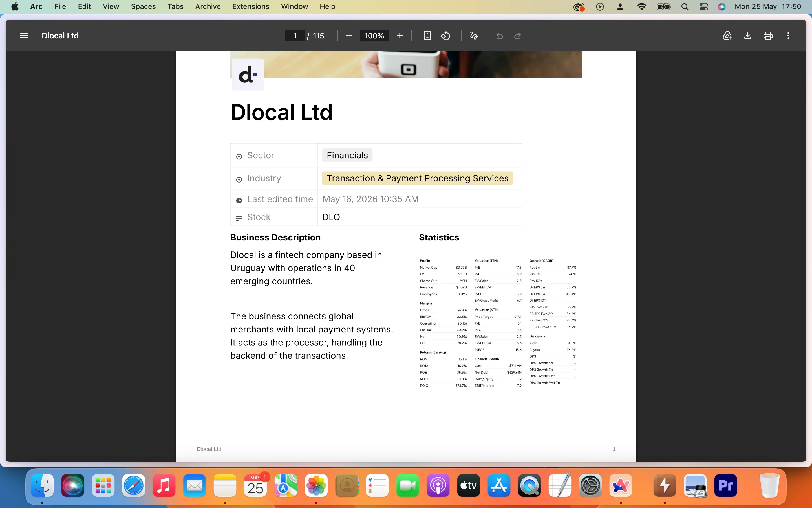The width and height of the screenshot is (812, 508).
Task: Open the Tabs menu
Action: click(175, 7)
